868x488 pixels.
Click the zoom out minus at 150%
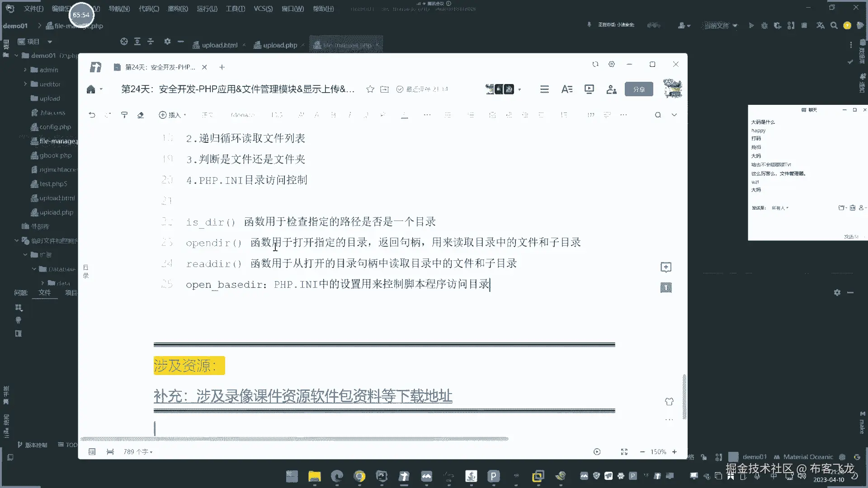click(642, 452)
